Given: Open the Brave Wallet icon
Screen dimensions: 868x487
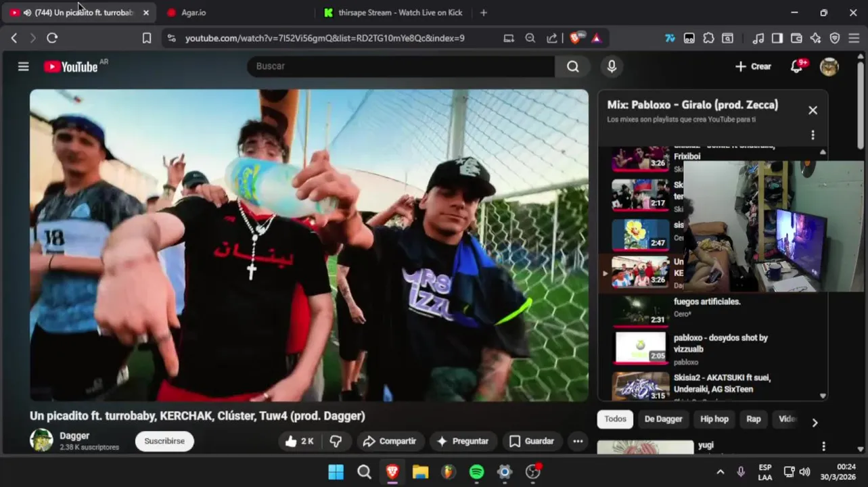Looking at the screenshot, I should [x=796, y=39].
